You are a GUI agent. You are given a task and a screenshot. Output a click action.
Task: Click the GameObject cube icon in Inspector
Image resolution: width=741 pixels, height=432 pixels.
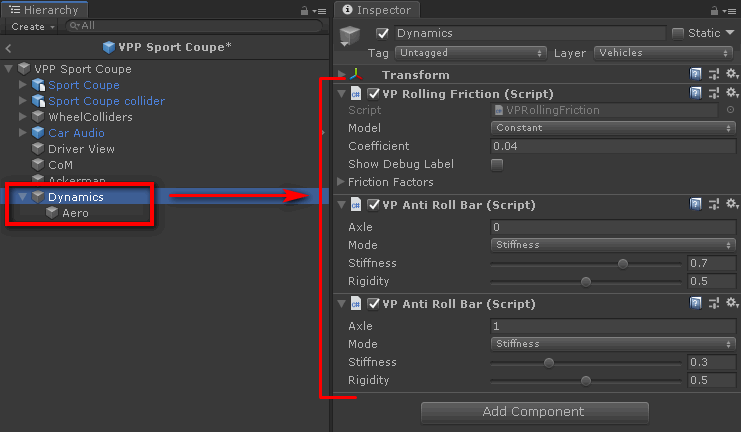[x=350, y=35]
